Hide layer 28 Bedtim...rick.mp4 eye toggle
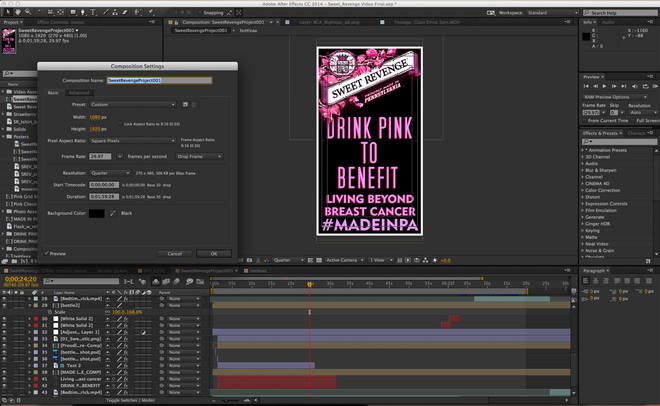This screenshot has width=660, height=406. click(5, 299)
